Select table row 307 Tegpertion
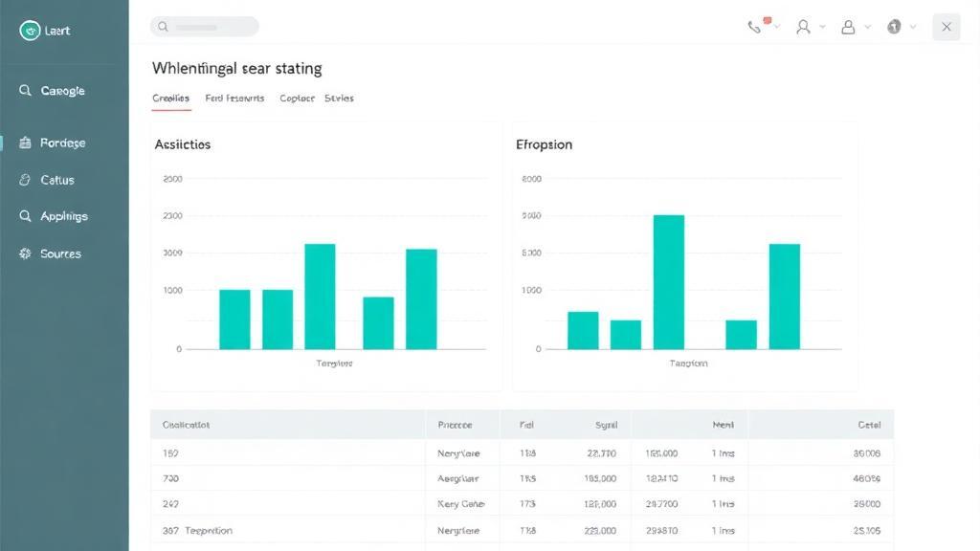Viewport: 980px width, 551px height. 522,530
